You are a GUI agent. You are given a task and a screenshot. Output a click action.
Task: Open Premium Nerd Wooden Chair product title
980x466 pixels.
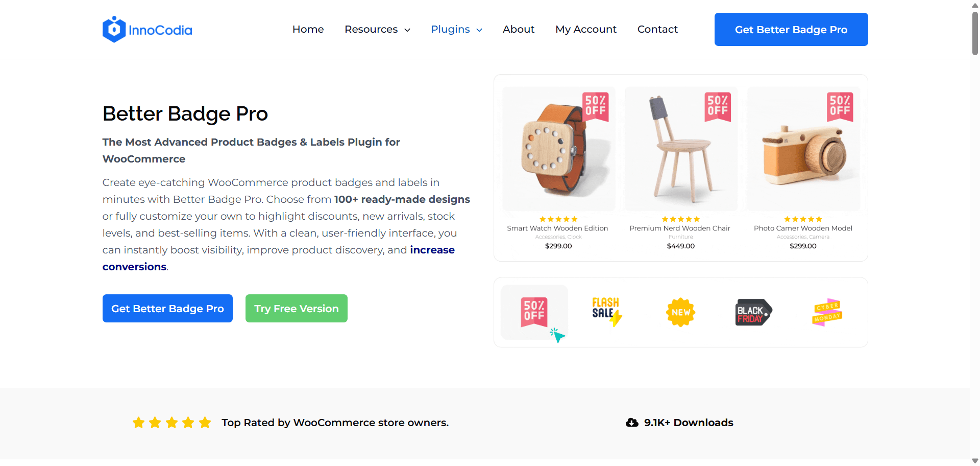(x=680, y=228)
